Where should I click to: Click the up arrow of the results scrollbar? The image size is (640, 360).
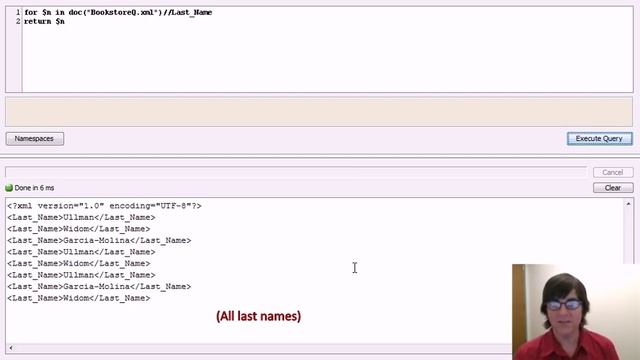pyautogui.click(x=628, y=204)
